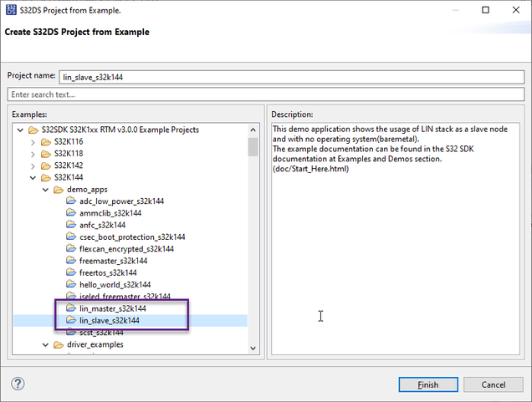Collapse the demo_apps folder node
The width and height of the screenshot is (532, 402).
(45, 190)
